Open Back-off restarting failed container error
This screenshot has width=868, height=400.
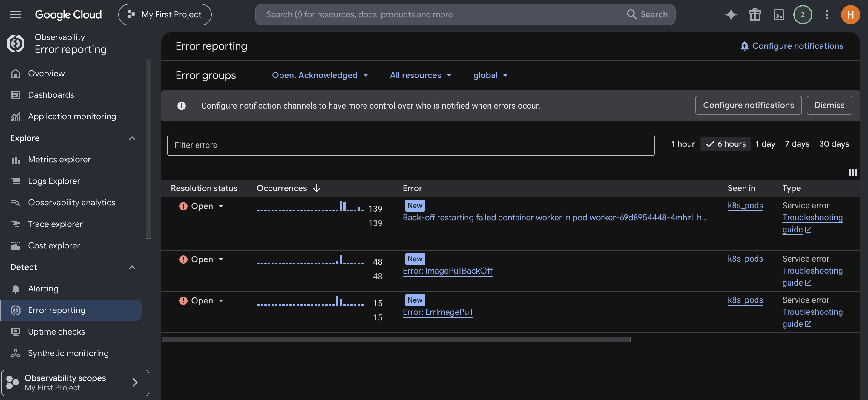[x=555, y=218]
